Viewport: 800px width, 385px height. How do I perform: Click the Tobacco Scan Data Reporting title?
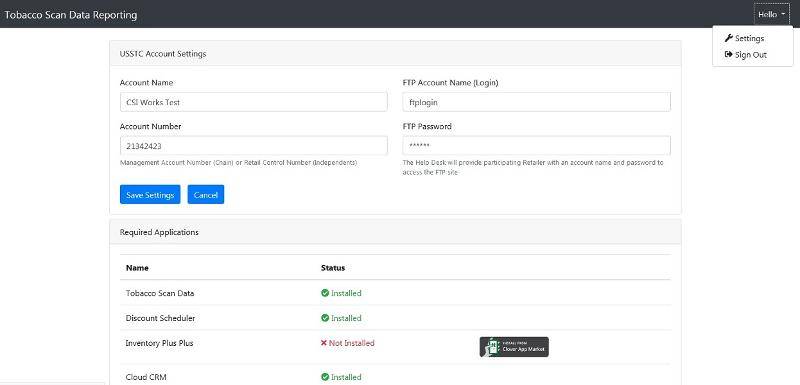point(70,15)
